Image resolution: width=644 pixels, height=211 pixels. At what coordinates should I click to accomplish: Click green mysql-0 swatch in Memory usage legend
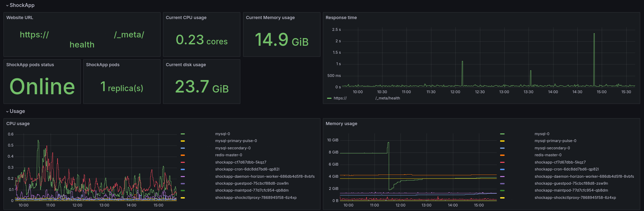click(x=502, y=134)
